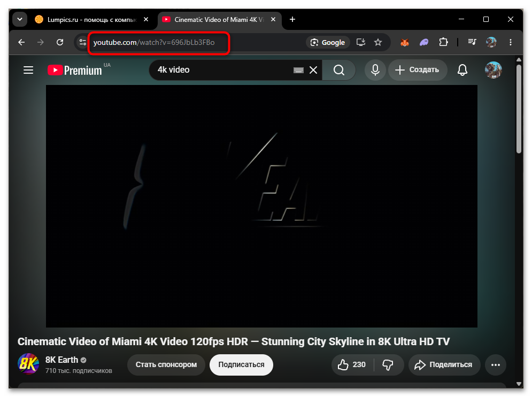
Task: Click the page vertical scrollbar
Action: (519, 109)
